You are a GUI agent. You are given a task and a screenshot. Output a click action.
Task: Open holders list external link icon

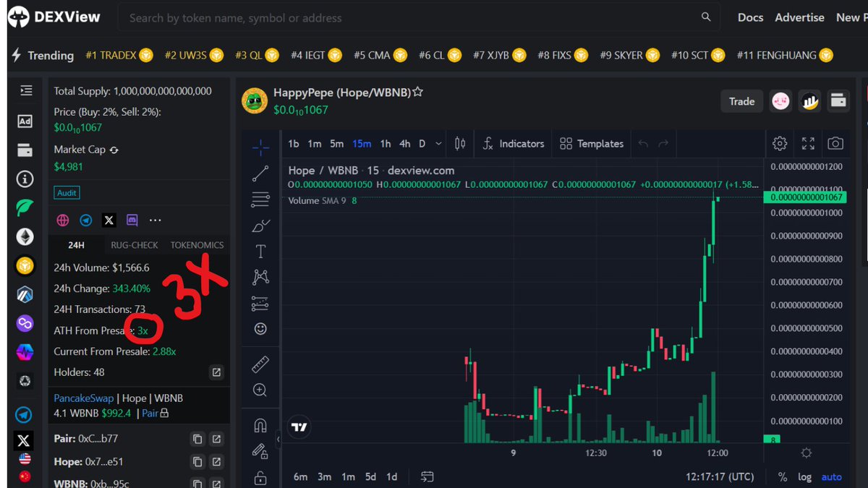(216, 373)
